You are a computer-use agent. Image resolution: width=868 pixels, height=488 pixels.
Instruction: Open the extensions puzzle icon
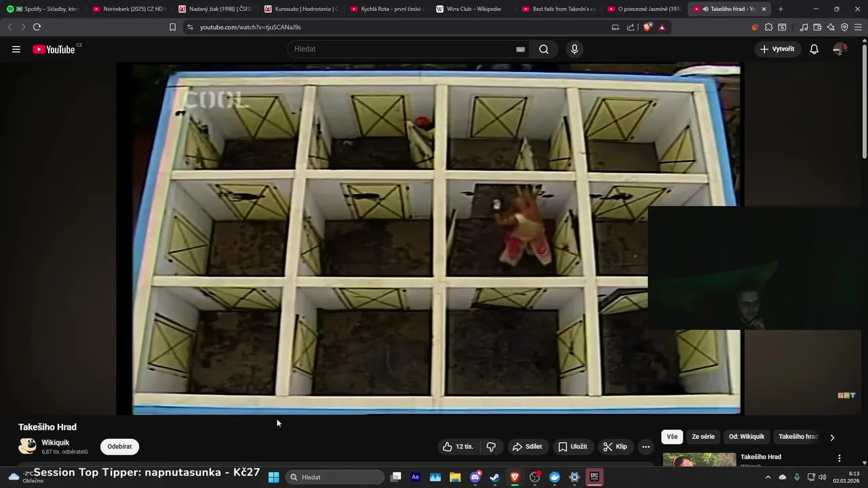coord(768,27)
